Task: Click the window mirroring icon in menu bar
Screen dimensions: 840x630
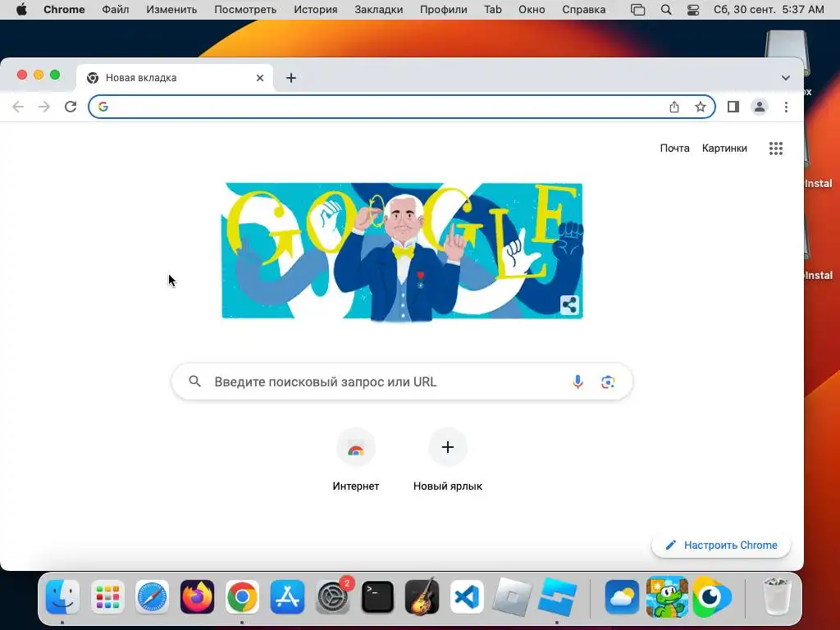Action: pyautogui.click(x=637, y=10)
